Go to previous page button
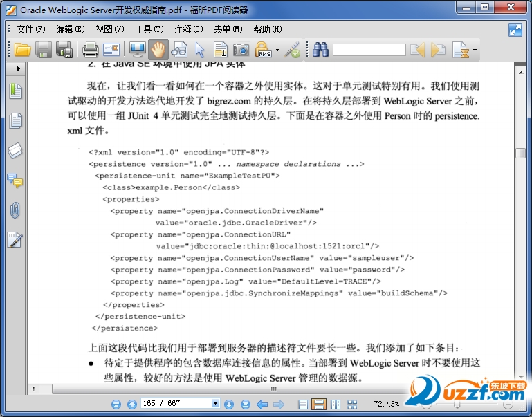The height and width of the screenshot is (417, 532). [132, 404]
